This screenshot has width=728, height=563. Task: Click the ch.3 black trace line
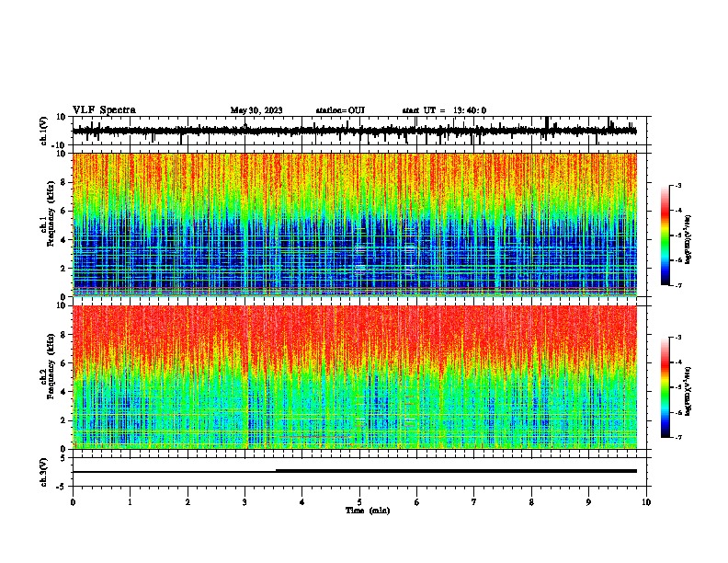pyautogui.click(x=355, y=471)
